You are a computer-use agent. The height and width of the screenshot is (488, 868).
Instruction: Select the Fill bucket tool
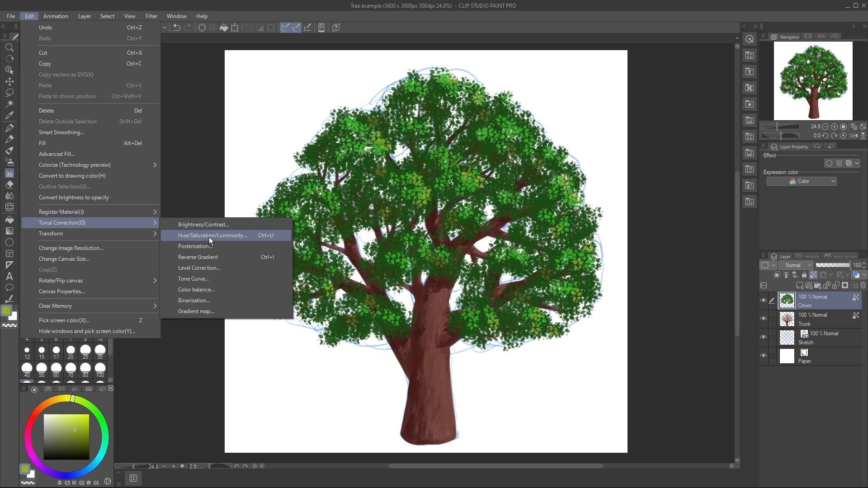[x=9, y=220]
